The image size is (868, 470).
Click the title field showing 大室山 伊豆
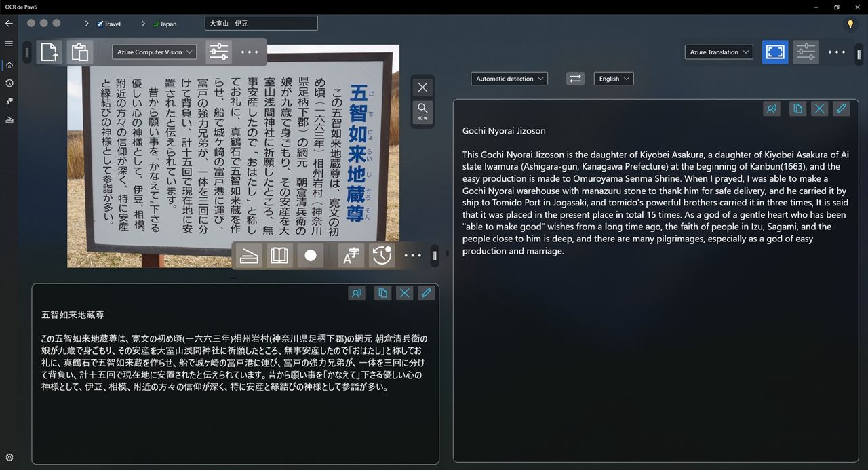point(261,24)
